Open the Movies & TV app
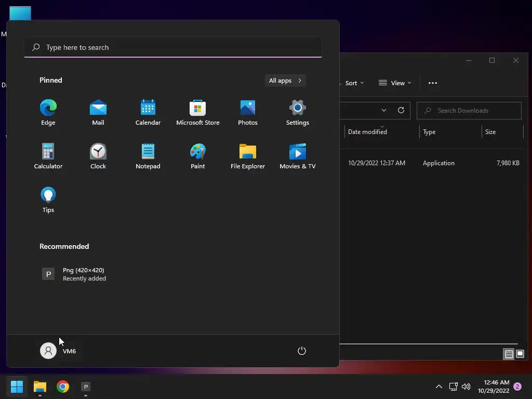 pos(298,156)
